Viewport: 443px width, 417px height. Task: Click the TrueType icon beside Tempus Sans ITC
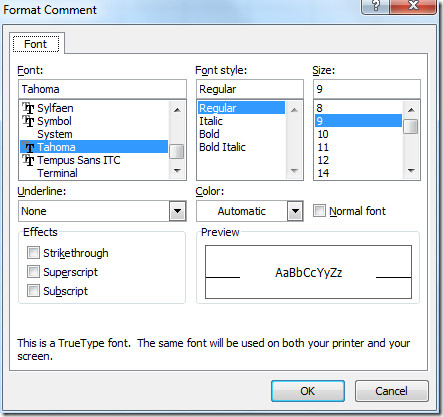(28, 160)
